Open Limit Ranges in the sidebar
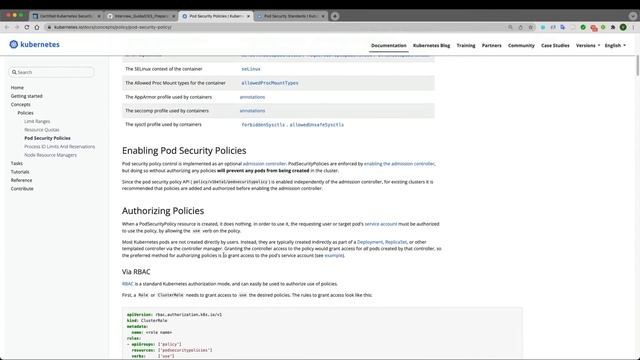This screenshot has height=360, width=640. (x=37, y=121)
